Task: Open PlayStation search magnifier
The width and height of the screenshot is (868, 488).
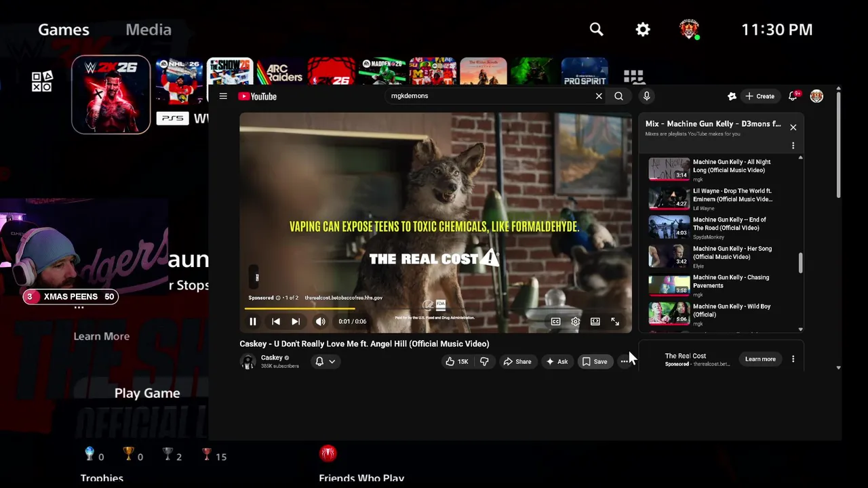Action: (596, 29)
